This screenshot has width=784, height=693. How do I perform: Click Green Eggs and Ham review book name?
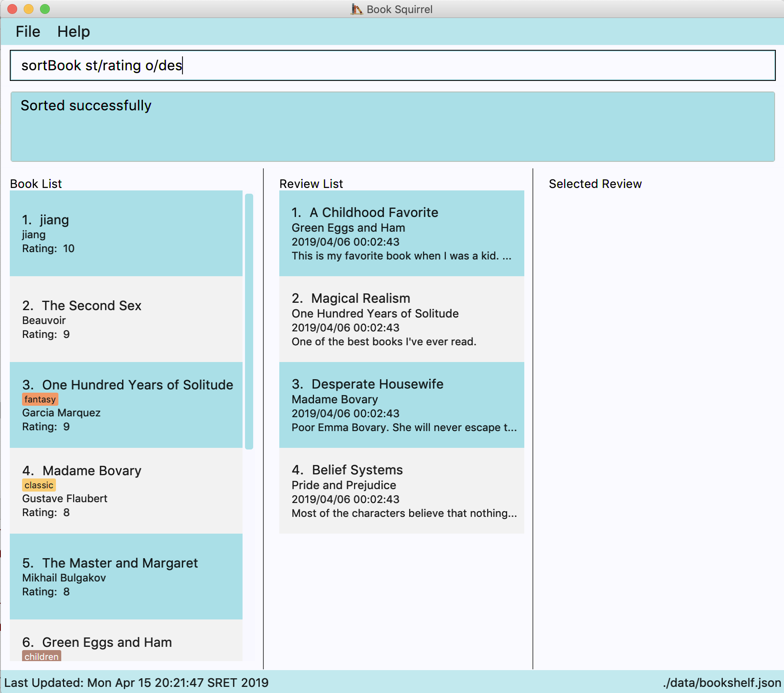coord(348,228)
